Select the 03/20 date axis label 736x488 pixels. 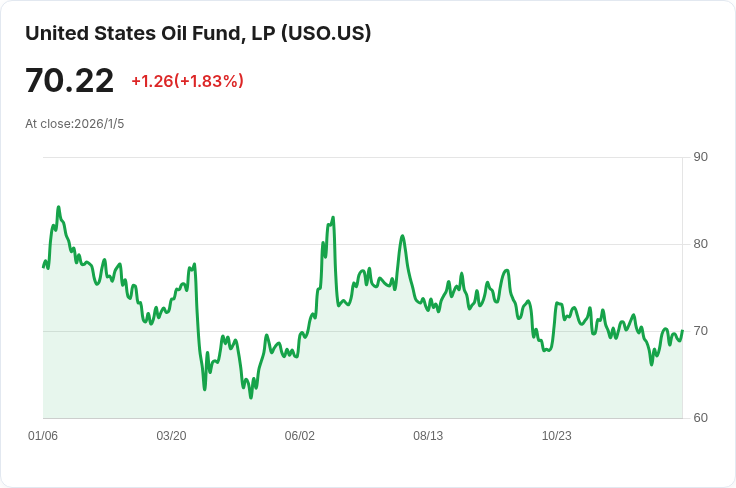point(171,436)
